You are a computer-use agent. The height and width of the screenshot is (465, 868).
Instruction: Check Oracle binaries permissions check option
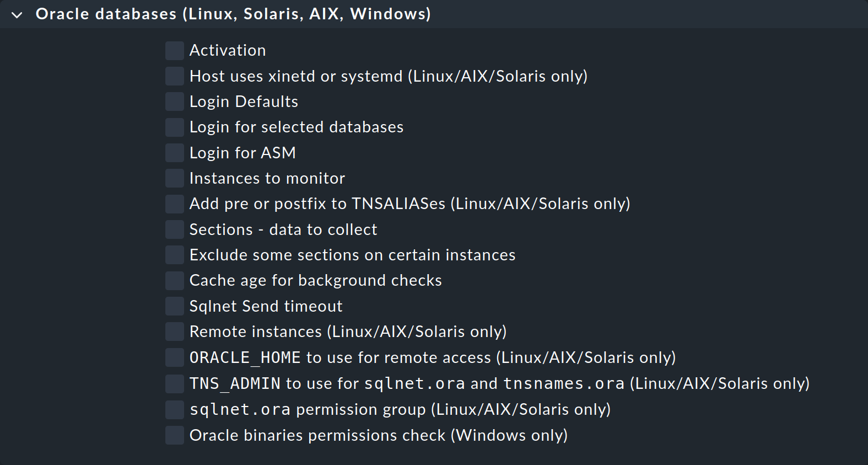174,435
